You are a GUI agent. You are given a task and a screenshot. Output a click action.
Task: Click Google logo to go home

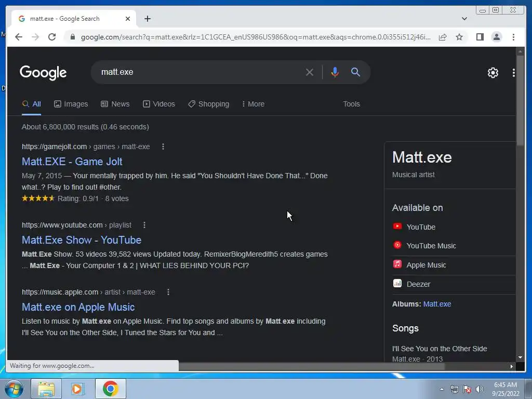43,73
